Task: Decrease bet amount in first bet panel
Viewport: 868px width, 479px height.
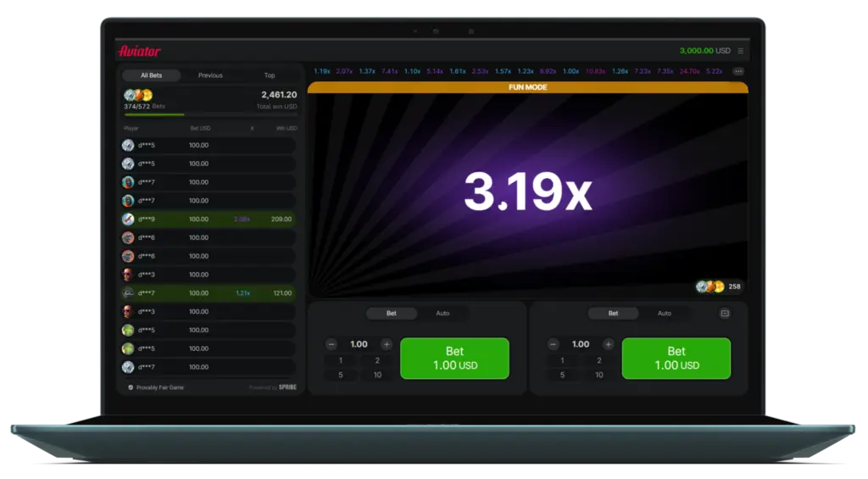Action: click(x=331, y=344)
